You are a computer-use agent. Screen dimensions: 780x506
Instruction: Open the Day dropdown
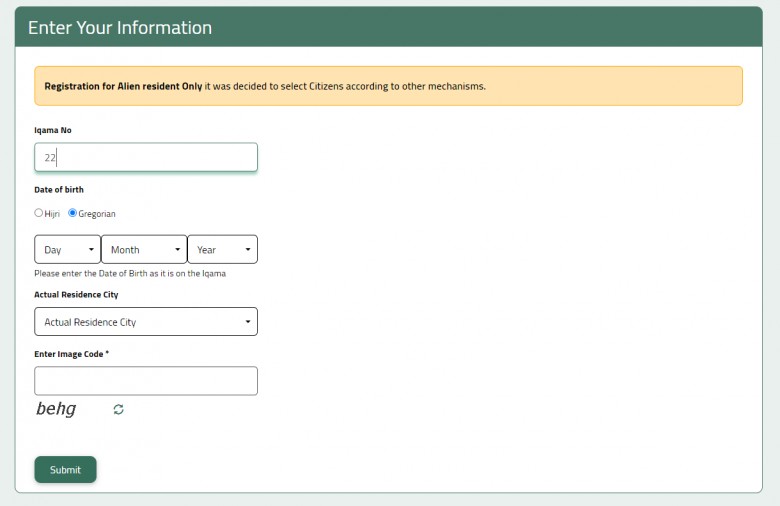click(67, 250)
